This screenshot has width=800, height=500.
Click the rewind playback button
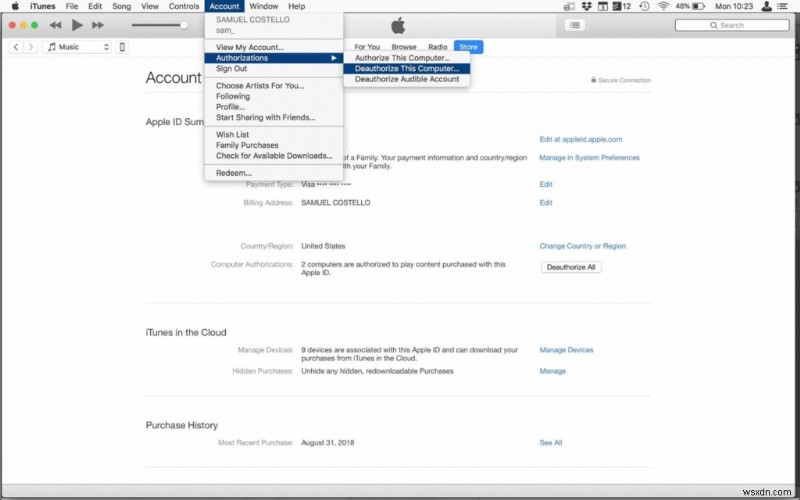point(55,25)
